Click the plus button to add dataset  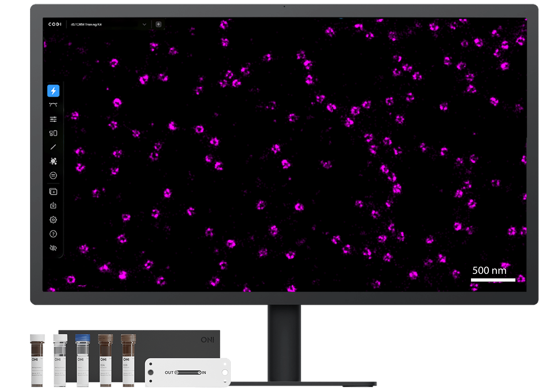(x=158, y=24)
